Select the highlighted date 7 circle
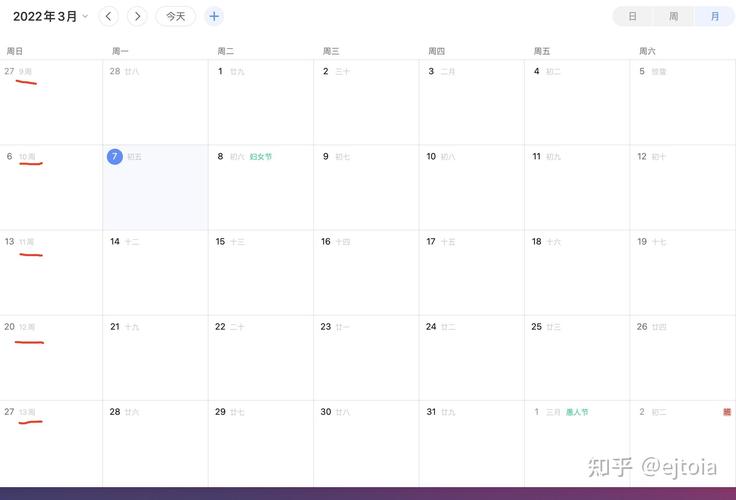This screenshot has width=736, height=500. [115, 157]
